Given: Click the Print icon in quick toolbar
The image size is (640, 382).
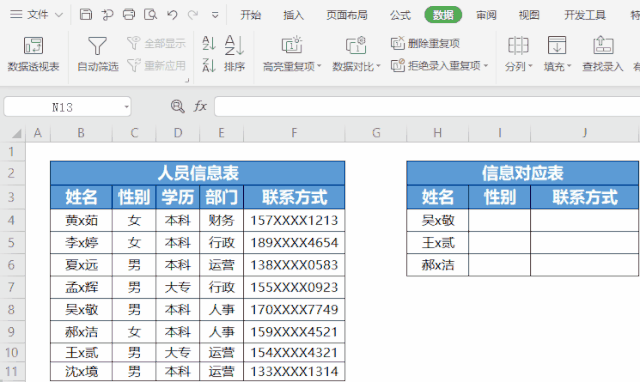Looking at the screenshot, I should [x=129, y=15].
